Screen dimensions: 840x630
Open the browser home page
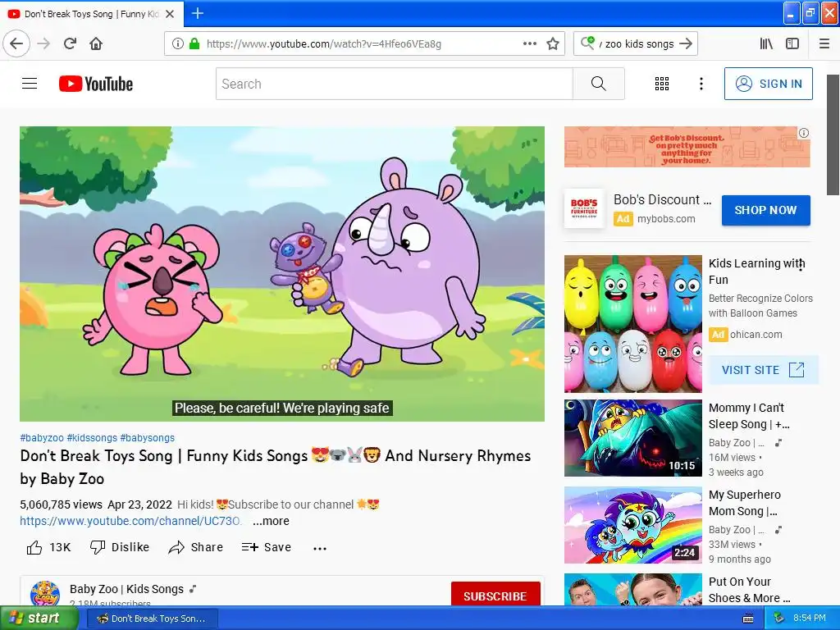point(96,43)
